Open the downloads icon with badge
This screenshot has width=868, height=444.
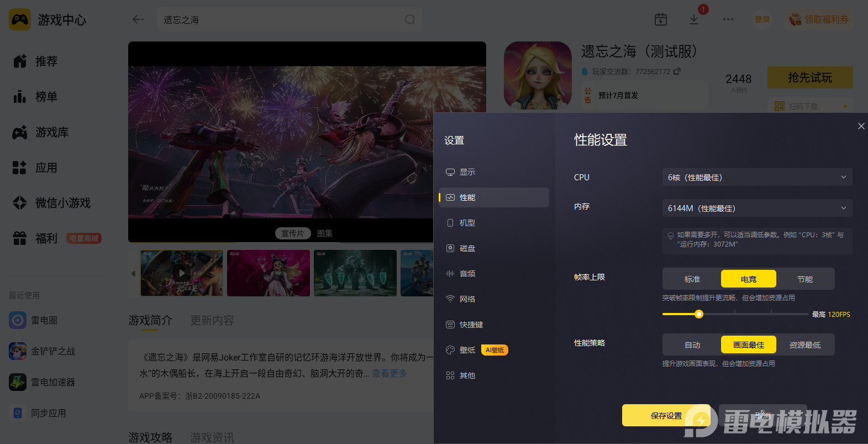694,19
